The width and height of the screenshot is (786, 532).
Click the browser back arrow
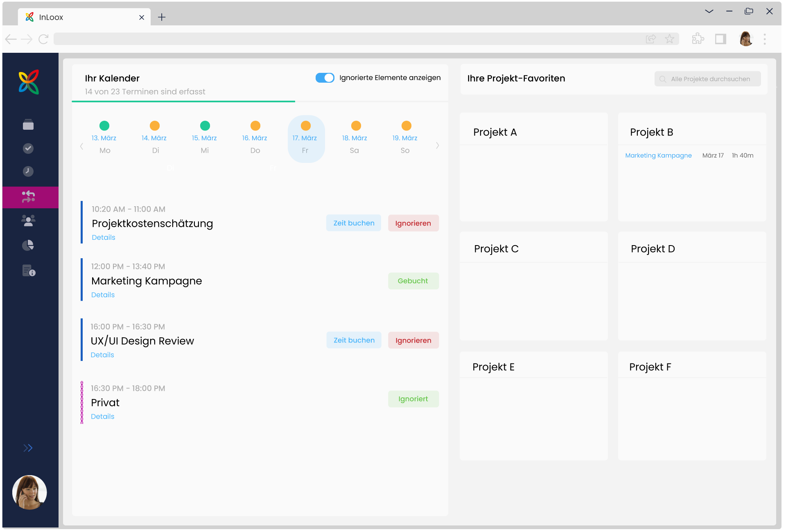(11, 39)
